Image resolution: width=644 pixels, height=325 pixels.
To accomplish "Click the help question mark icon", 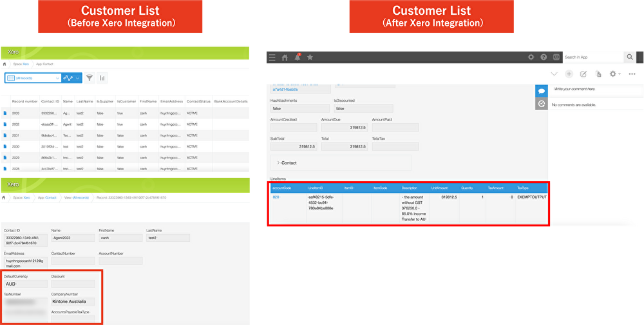I will pos(544,57).
